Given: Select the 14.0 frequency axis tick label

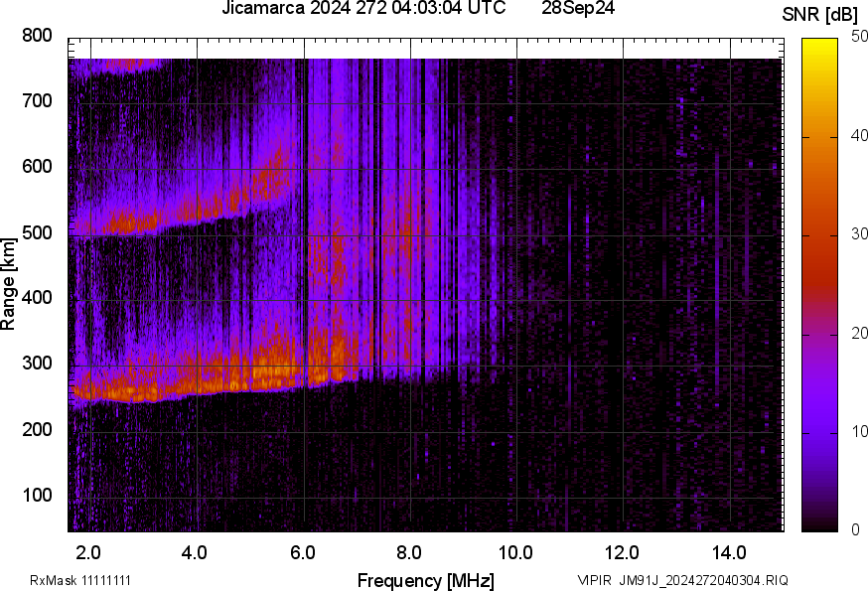Looking at the screenshot, I should 729,551.
